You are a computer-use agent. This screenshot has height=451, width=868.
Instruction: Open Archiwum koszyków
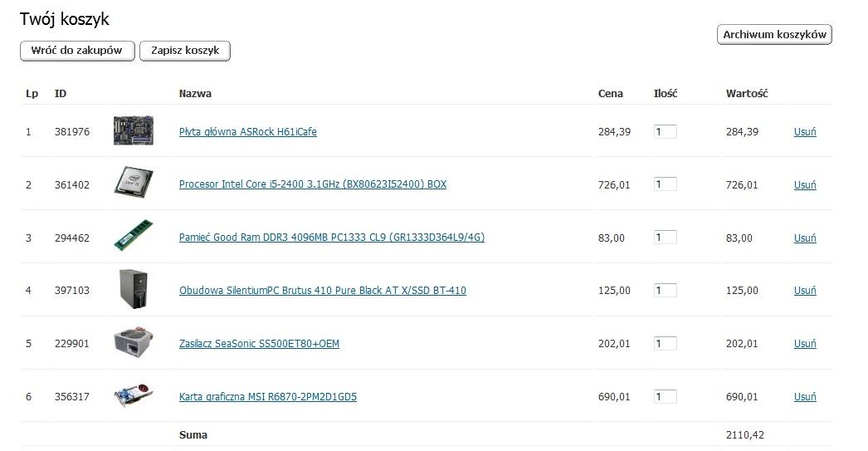[x=774, y=34]
